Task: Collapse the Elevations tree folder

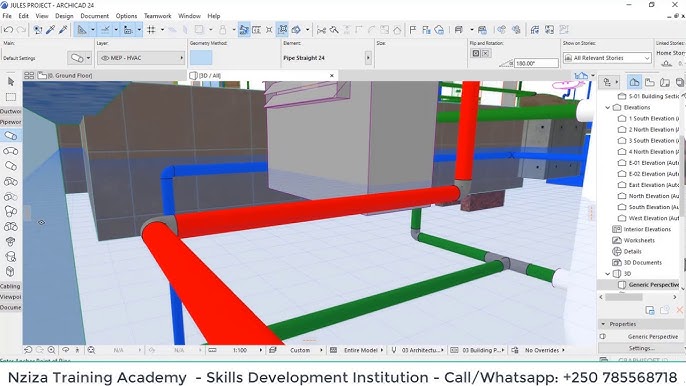Action: [607, 107]
